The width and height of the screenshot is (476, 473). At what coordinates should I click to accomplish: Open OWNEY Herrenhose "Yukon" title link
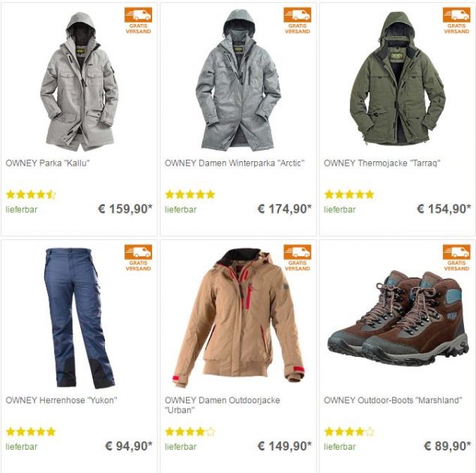tap(61, 400)
